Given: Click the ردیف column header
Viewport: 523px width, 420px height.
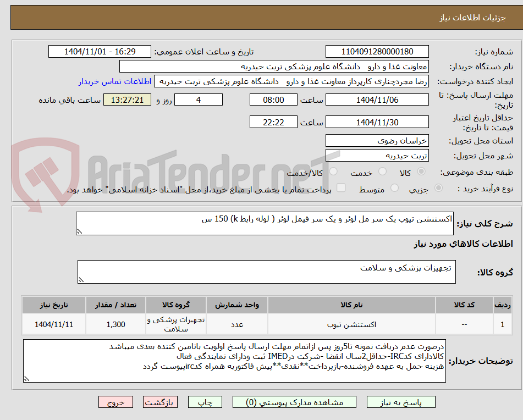Looking at the screenshot, I should pos(502,305).
